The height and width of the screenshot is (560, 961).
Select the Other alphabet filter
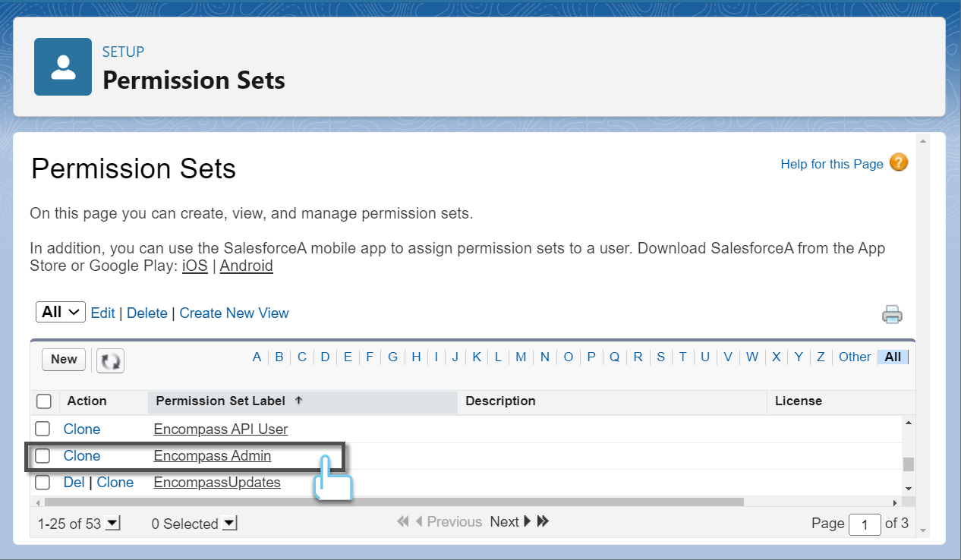pos(855,357)
